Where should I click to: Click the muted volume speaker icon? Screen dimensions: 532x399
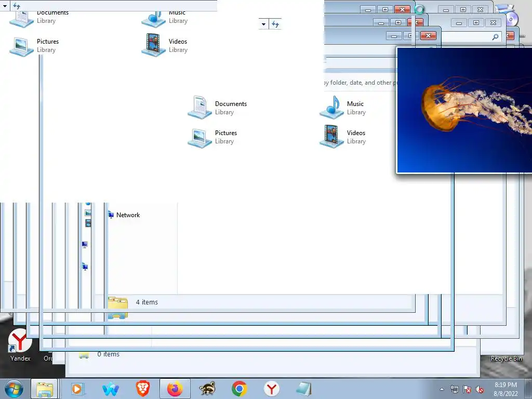point(480,389)
